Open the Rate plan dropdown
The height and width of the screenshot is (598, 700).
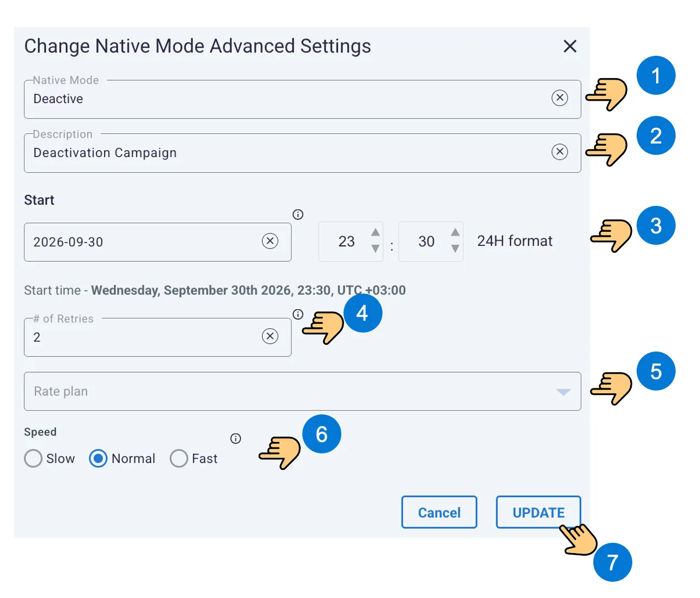pyautogui.click(x=302, y=391)
